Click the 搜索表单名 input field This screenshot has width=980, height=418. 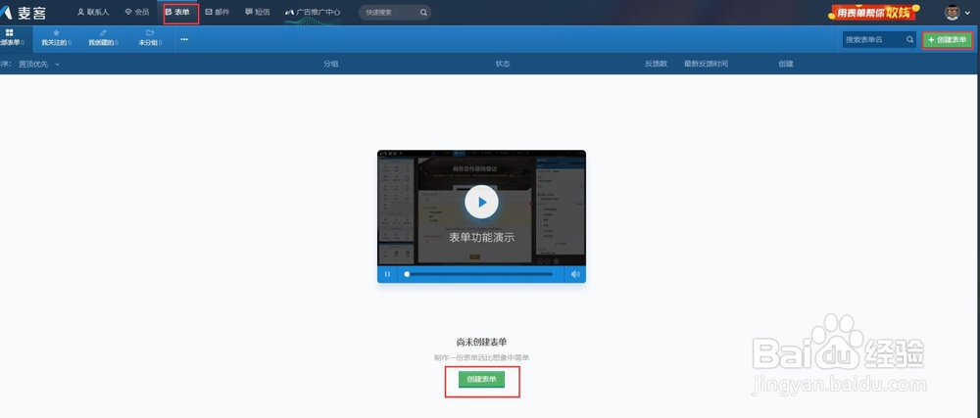click(874, 39)
